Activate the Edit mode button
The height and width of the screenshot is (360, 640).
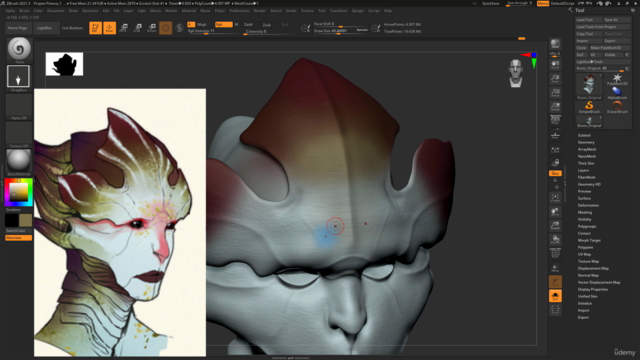tap(95, 28)
